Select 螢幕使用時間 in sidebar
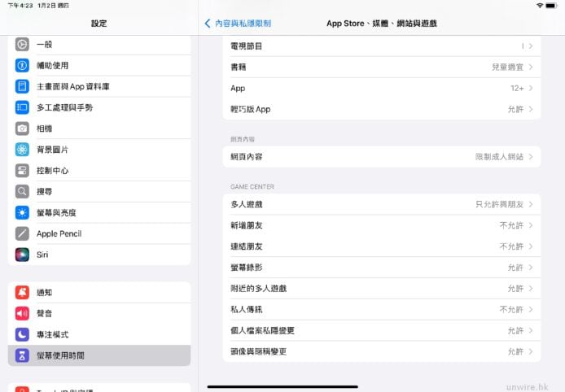565x392 pixels. click(99, 355)
